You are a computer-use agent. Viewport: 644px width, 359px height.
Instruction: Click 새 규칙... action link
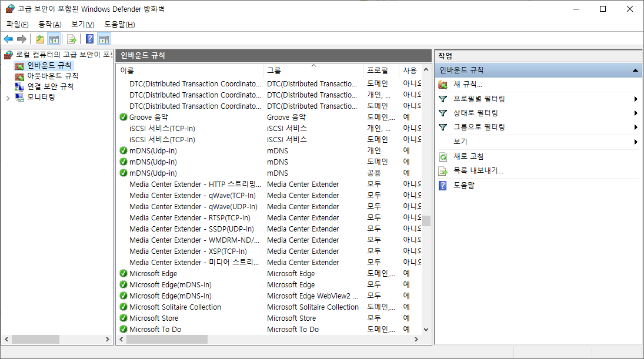pos(468,85)
